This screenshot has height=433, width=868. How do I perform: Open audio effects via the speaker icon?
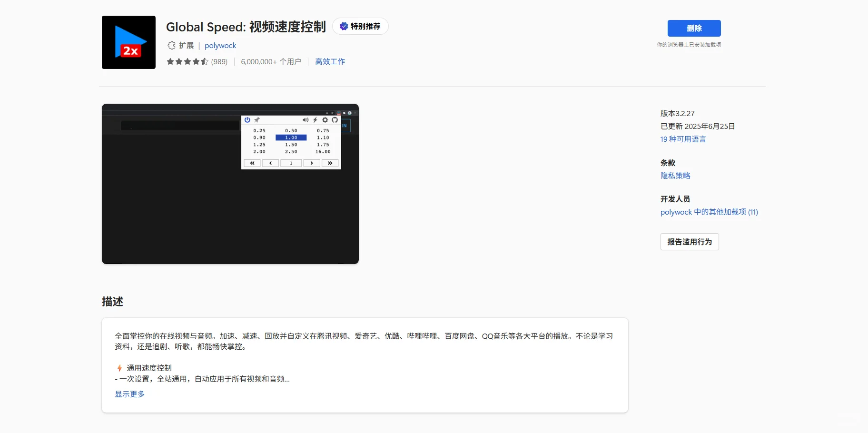pyautogui.click(x=306, y=120)
